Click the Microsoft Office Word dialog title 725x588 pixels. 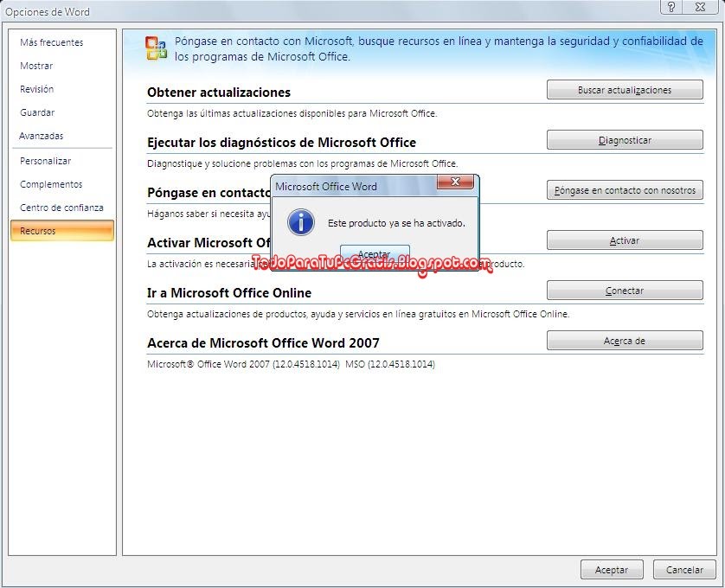click(x=326, y=187)
